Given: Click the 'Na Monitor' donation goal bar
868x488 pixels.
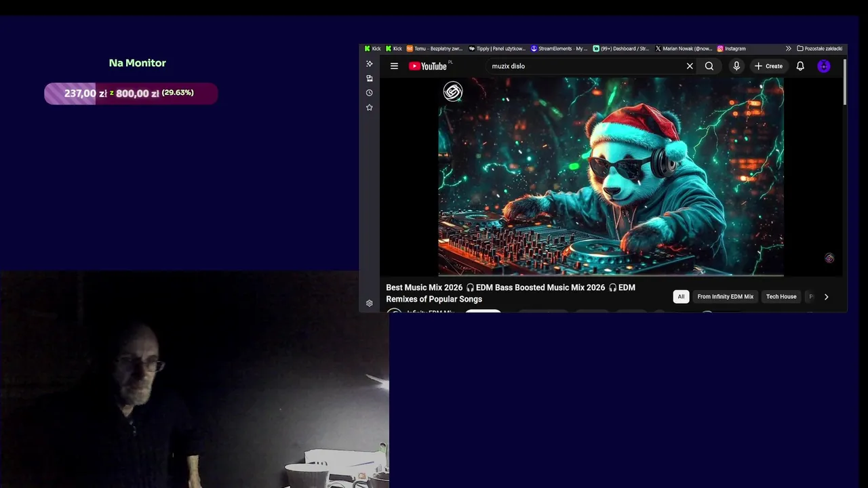Looking at the screenshot, I should pos(131,94).
